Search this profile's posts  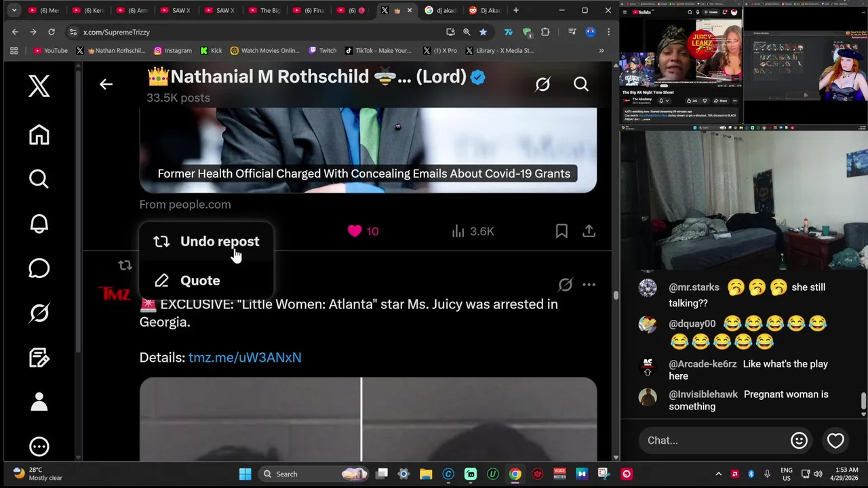coord(581,84)
